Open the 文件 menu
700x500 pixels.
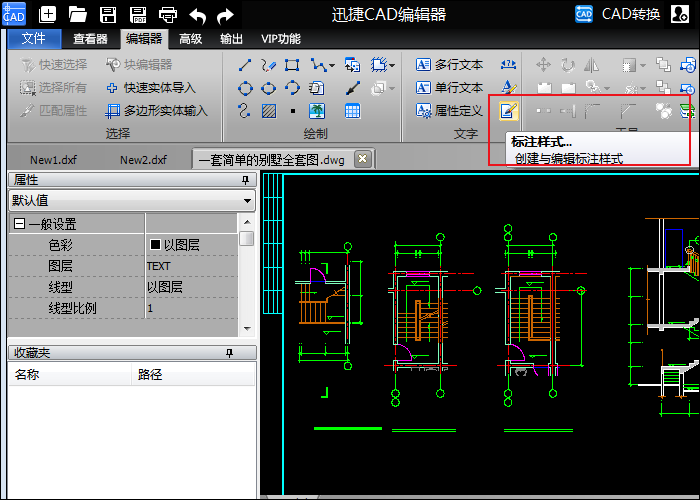pyautogui.click(x=34, y=39)
